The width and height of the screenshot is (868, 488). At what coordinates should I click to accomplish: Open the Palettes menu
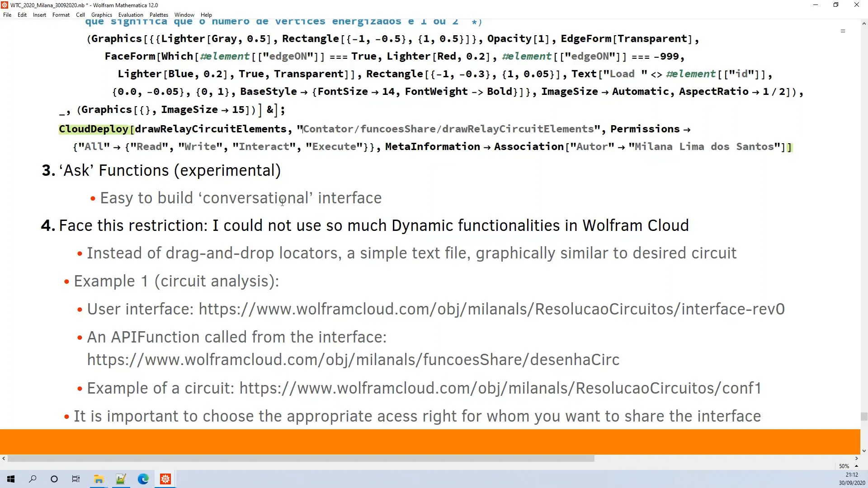159,15
